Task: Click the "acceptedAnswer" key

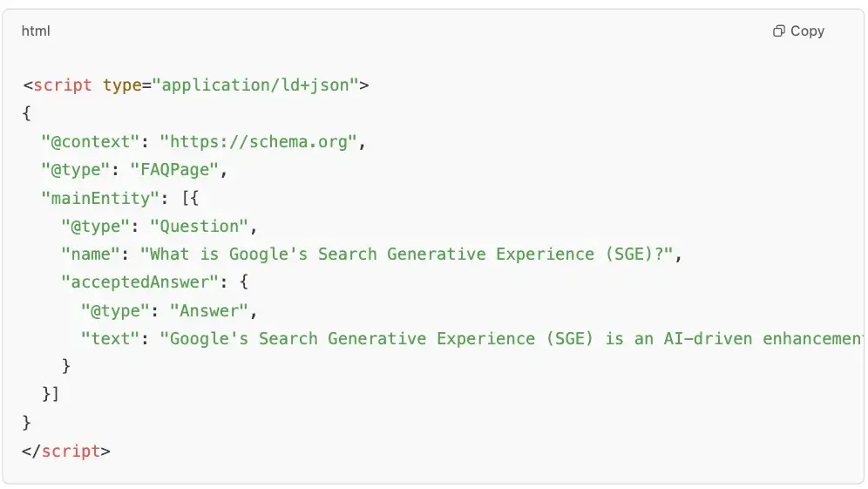Action: (139, 282)
